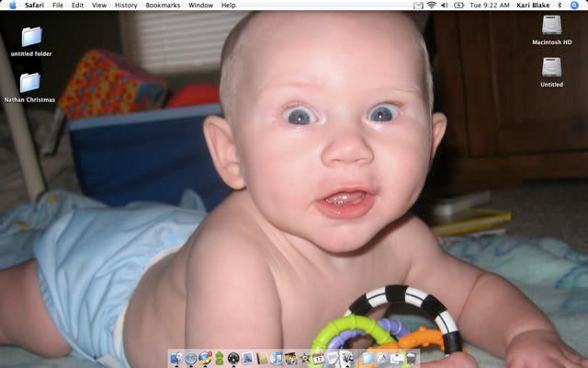Image resolution: width=588 pixels, height=368 pixels.
Task: Click the Bluetooth menu bar icon
Action: (x=560, y=6)
